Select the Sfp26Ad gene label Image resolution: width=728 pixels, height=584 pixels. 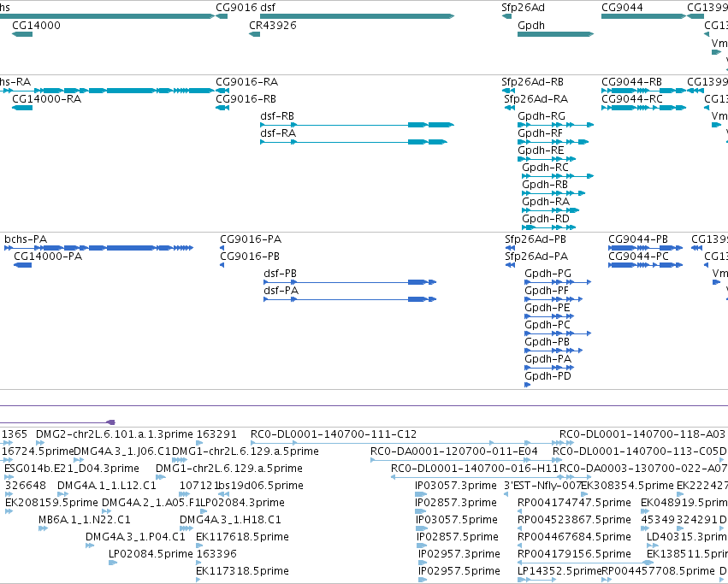pyautogui.click(x=523, y=8)
